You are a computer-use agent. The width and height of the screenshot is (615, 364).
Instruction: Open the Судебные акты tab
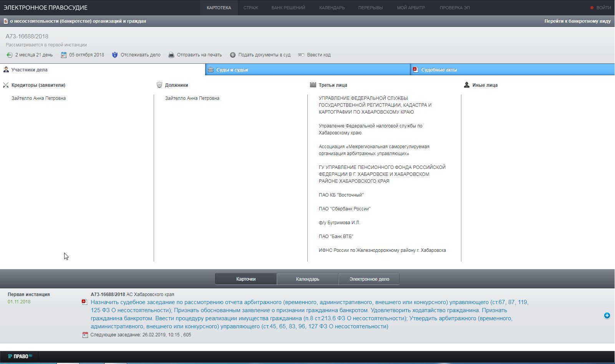tap(439, 70)
